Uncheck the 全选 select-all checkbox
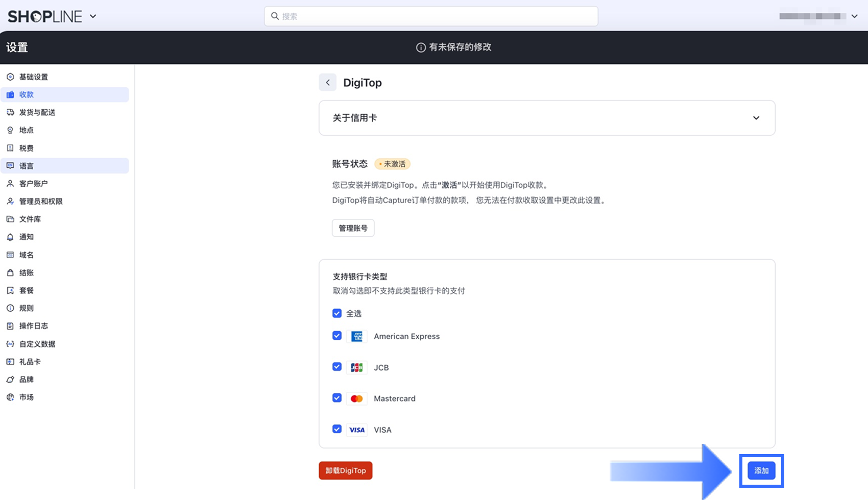 click(x=337, y=313)
